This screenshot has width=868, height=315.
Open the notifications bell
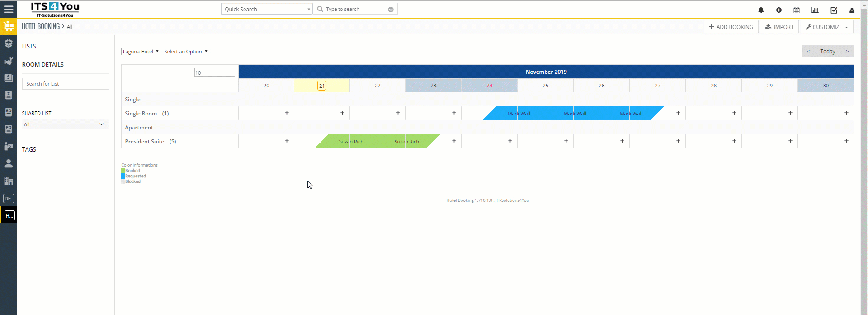(x=761, y=10)
